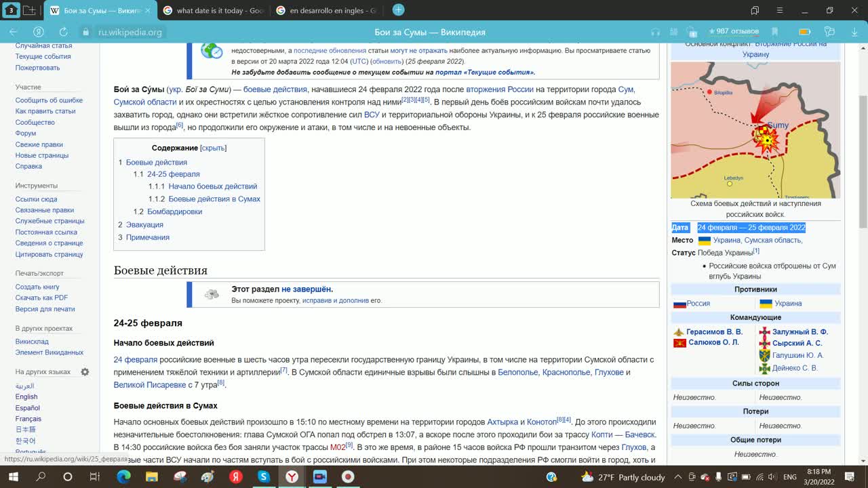Image resolution: width=868 pixels, height=488 pixels.
Task: Open the passwords and cards manager icon
Action: tap(829, 32)
